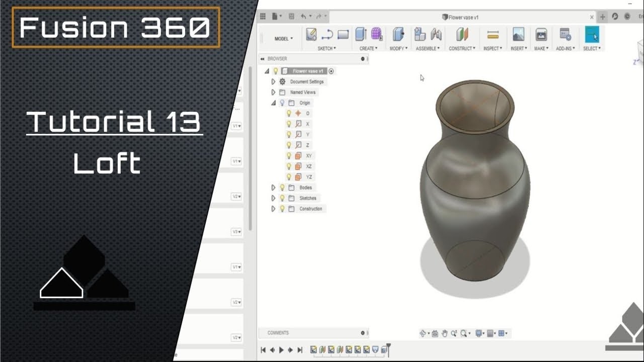Click the activate radio button beside Flower vase v1
This screenshot has height=362, width=644.
331,71
